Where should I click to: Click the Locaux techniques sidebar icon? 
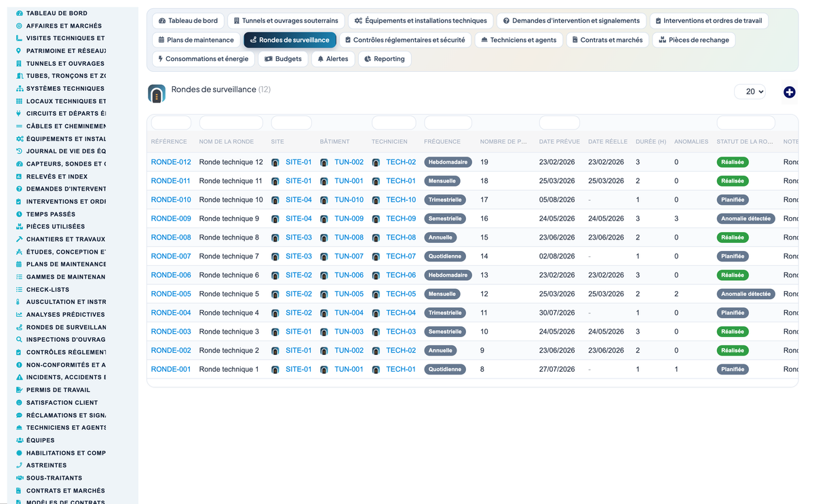click(x=19, y=101)
